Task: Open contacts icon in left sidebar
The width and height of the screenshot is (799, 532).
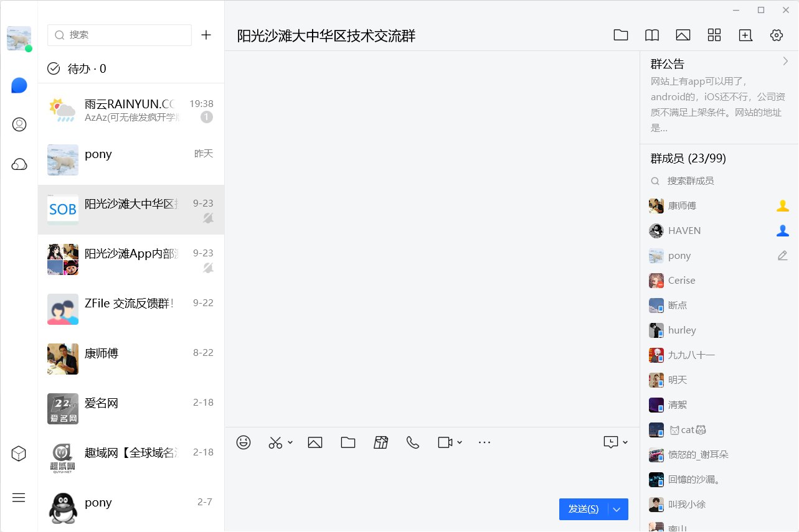Action: tap(19, 124)
